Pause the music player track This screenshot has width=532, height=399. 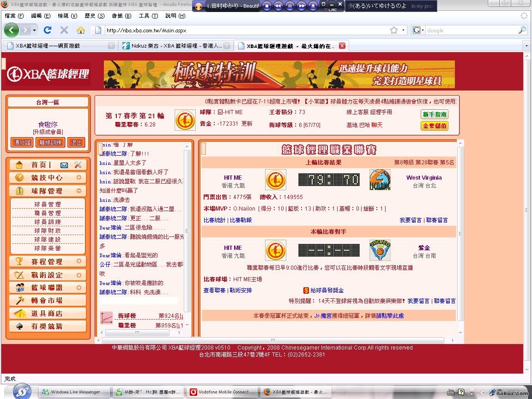pos(290,6)
